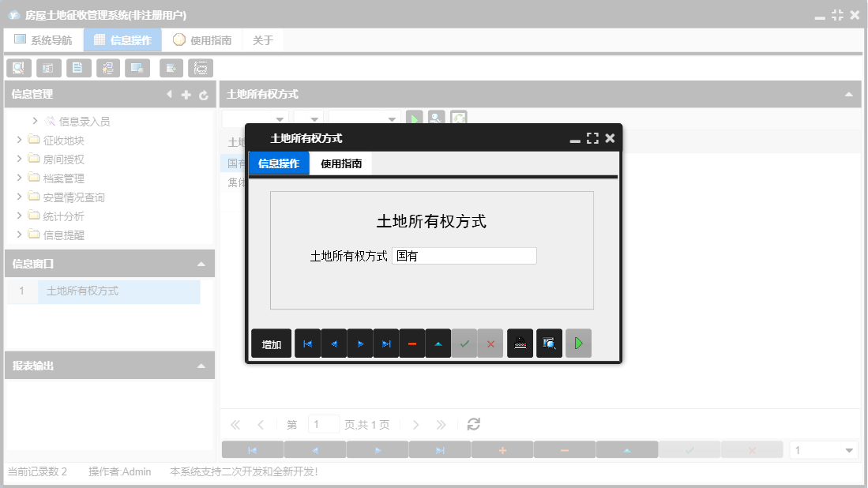The image size is (868, 488).
Task: Click inside the 国有 text input field
Action: click(464, 255)
